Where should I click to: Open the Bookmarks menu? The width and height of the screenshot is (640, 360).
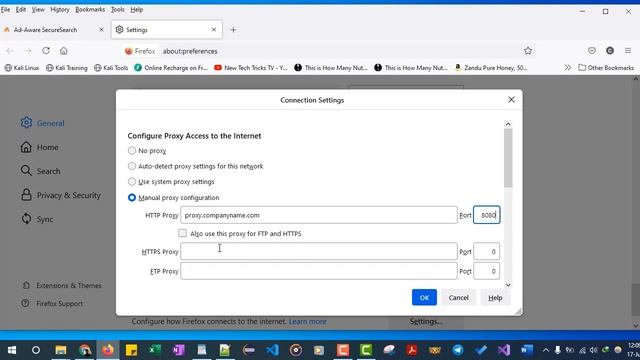(90, 9)
